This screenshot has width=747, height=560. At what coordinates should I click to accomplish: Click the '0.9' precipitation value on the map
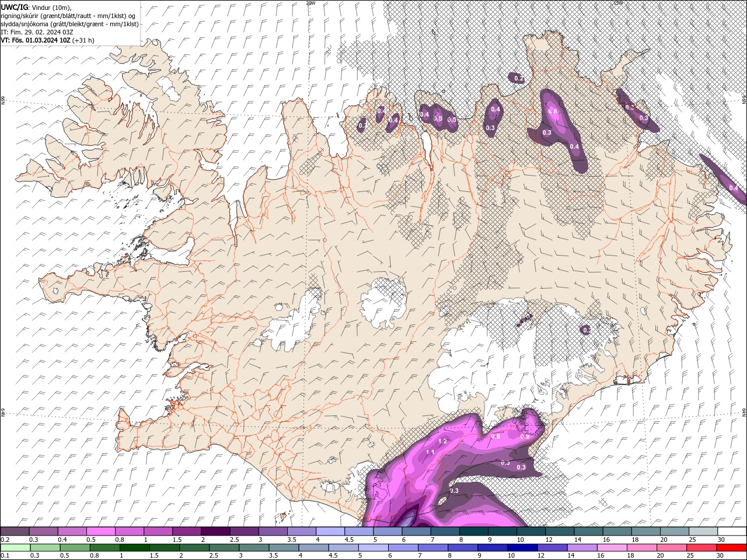click(524, 436)
